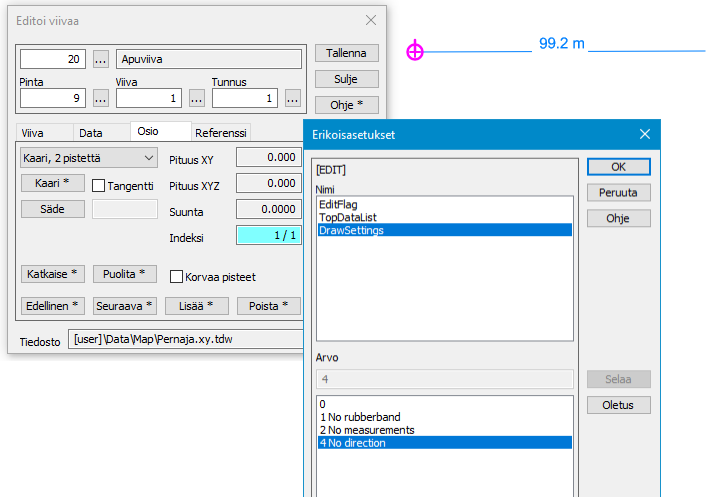Image resolution: width=710 pixels, height=497 pixels.
Task: Switch to the Data tab
Action: pos(91,132)
